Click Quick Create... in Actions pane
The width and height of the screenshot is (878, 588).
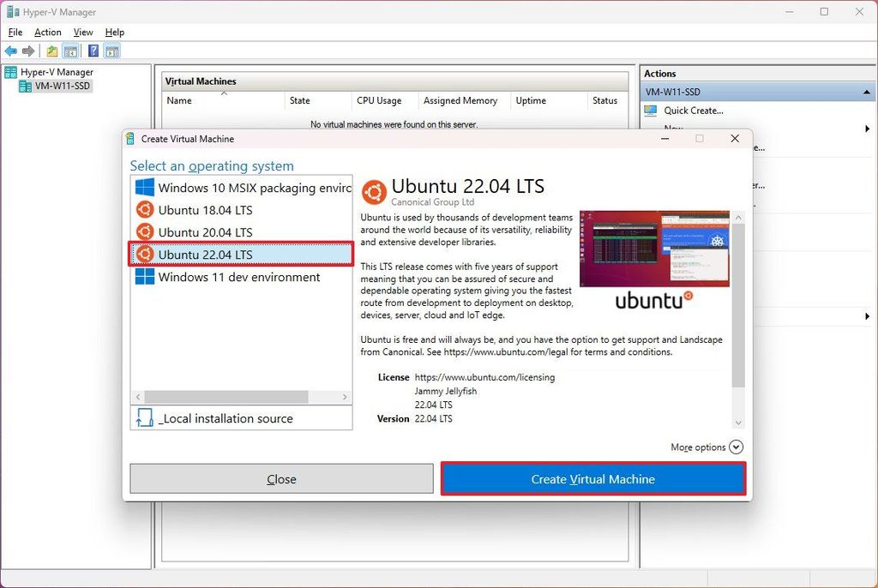[x=693, y=111]
